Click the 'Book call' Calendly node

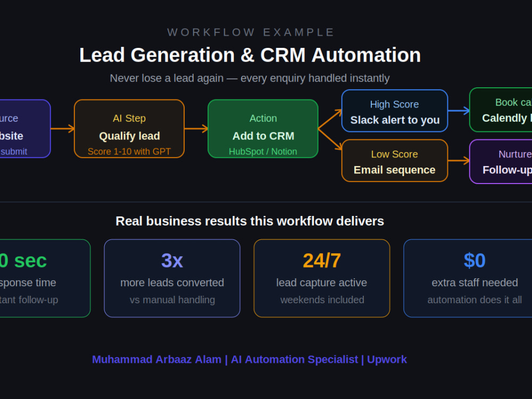pos(501,110)
